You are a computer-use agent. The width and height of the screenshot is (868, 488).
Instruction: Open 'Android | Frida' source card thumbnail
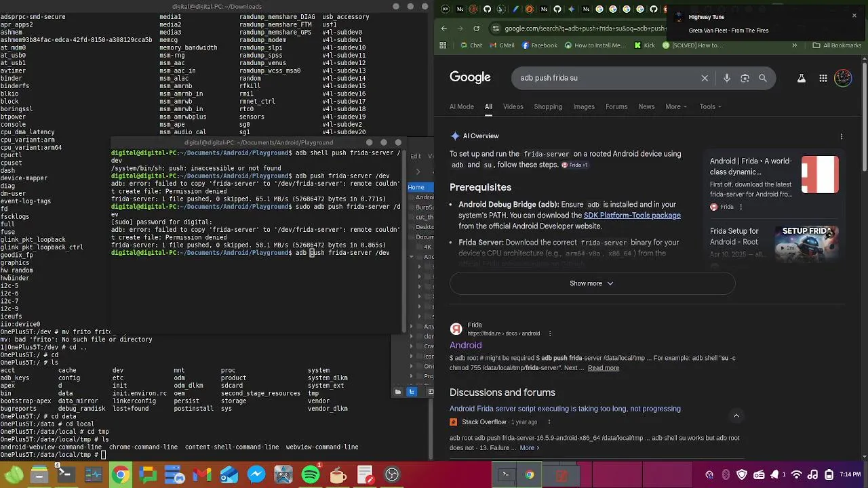coord(820,175)
